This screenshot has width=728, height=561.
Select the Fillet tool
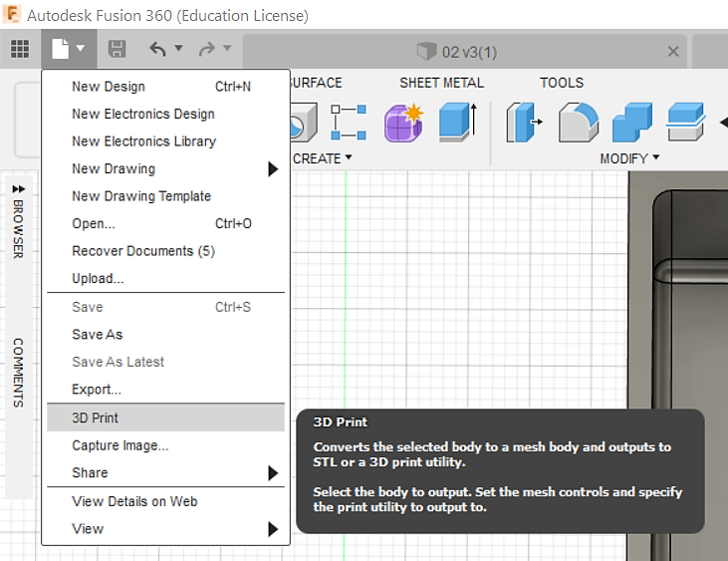578,123
